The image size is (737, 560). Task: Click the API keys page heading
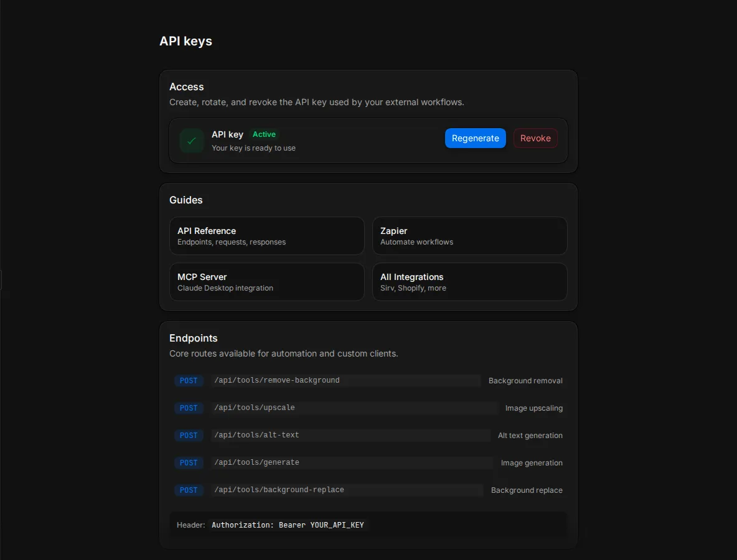(x=185, y=41)
